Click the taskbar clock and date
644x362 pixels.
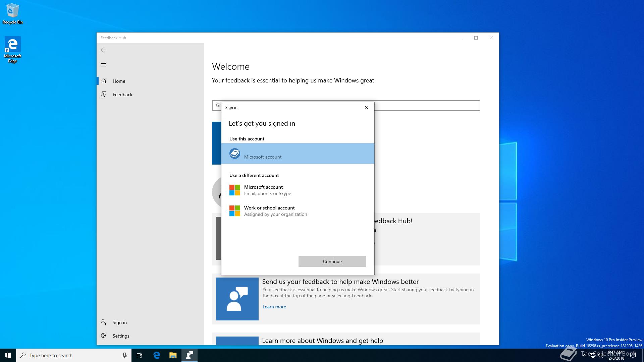pyautogui.click(x=615, y=355)
